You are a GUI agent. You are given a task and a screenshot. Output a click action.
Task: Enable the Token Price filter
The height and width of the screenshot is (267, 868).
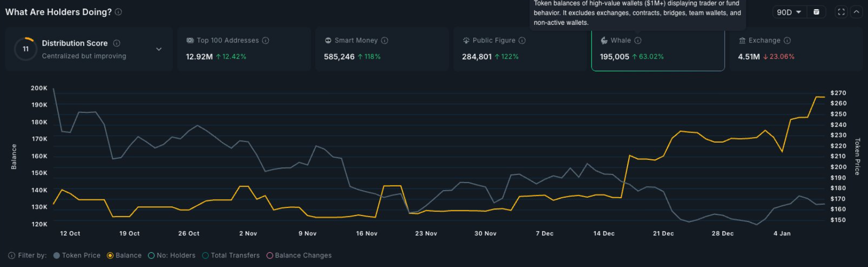pos(57,255)
